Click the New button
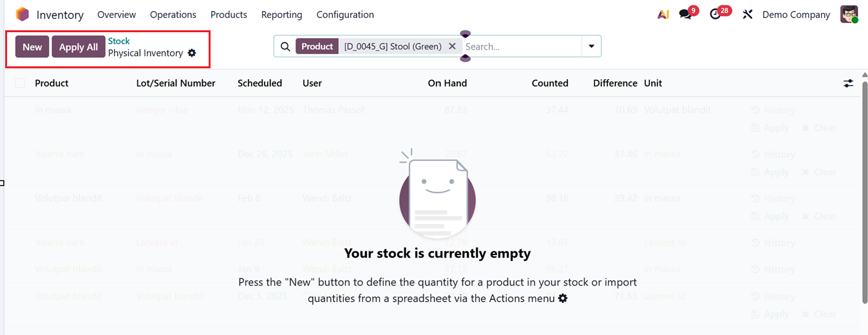This screenshot has width=868, height=335. pyautogui.click(x=32, y=46)
